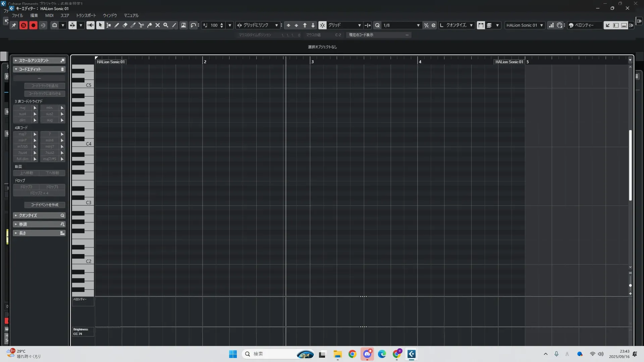Open the グリッドにリンク dropdown
The width and height of the screenshot is (644, 362).
tap(276, 25)
